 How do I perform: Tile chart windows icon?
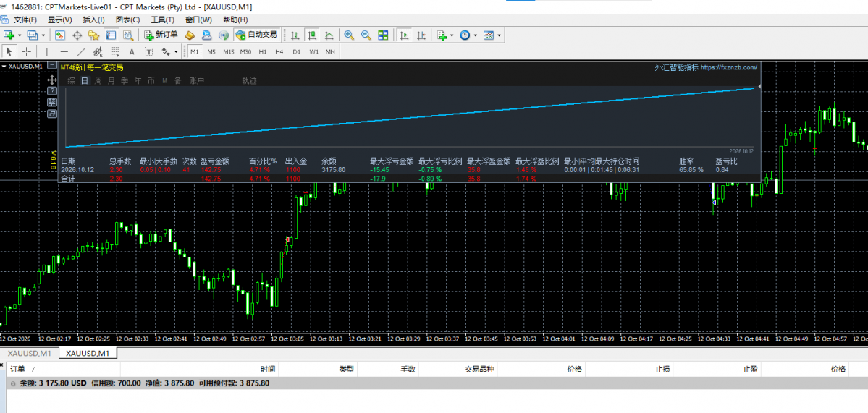[383, 35]
